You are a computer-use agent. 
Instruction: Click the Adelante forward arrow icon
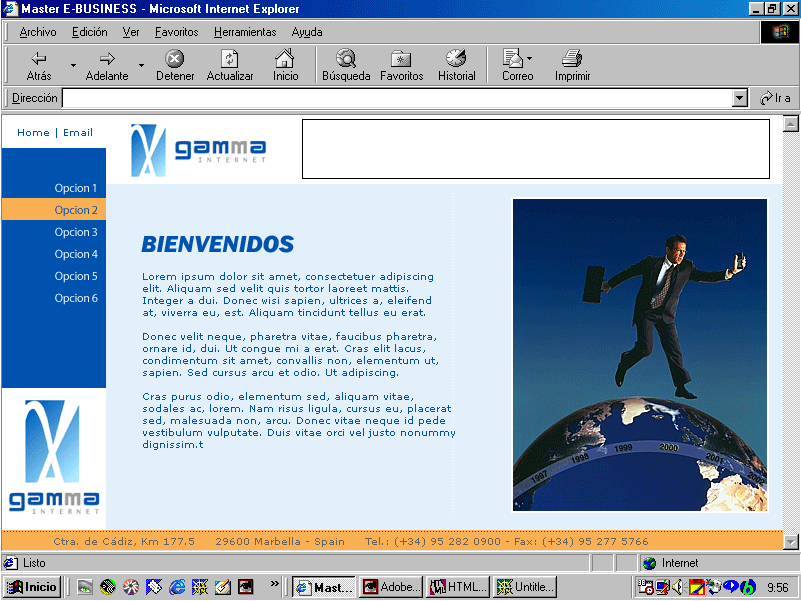coord(107,59)
